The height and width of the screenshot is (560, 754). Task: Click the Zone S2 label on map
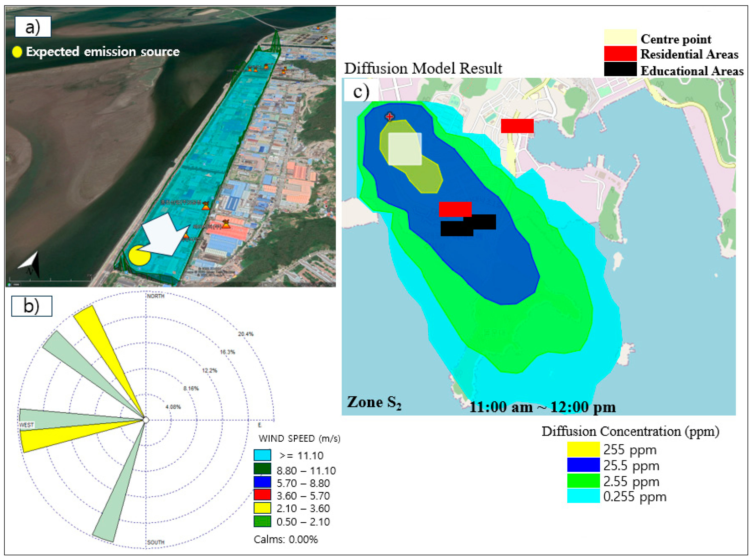pos(374,402)
